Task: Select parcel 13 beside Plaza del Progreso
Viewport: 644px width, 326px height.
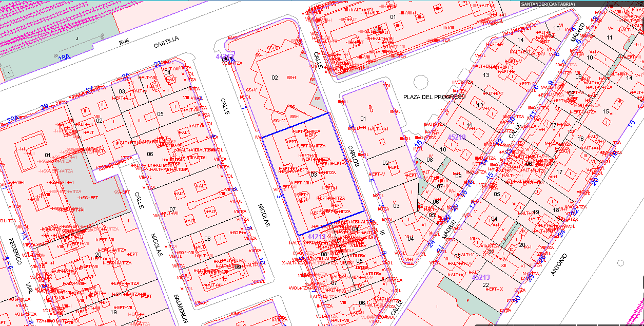Action: tap(486, 75)
